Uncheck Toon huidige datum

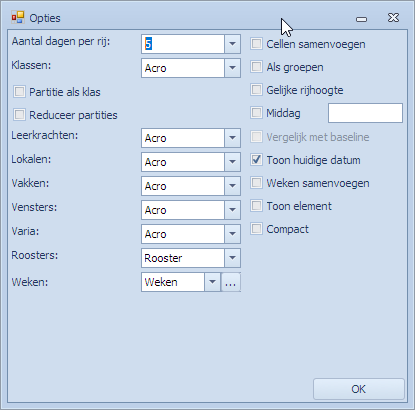pyautogui.click(x=256, y=160)
